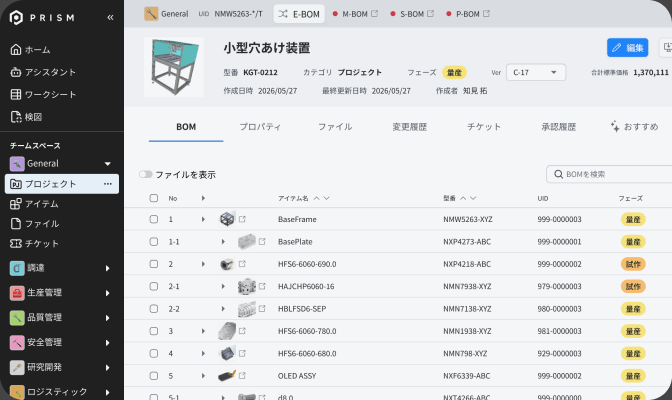Expand the HFS6-6060-690.0 row tree arrow
Image resolution: width=672 pixels, height=400 pixels.
(x=203, y=264)
